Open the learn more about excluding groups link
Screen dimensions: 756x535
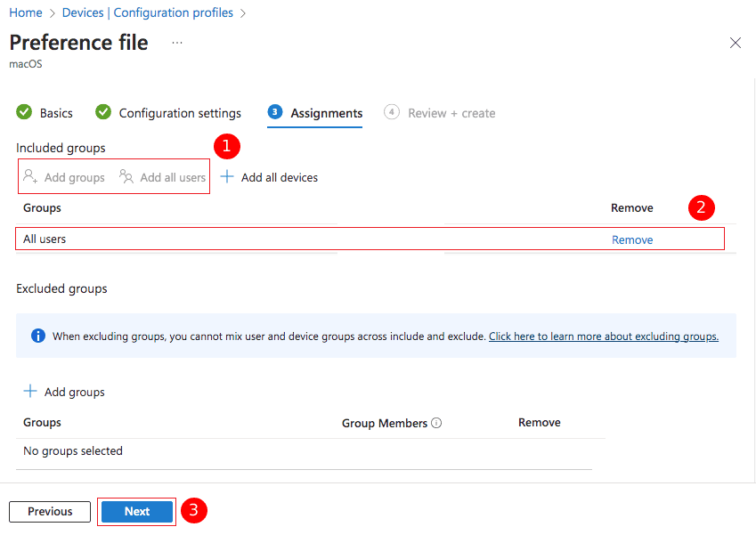point(603,336)
